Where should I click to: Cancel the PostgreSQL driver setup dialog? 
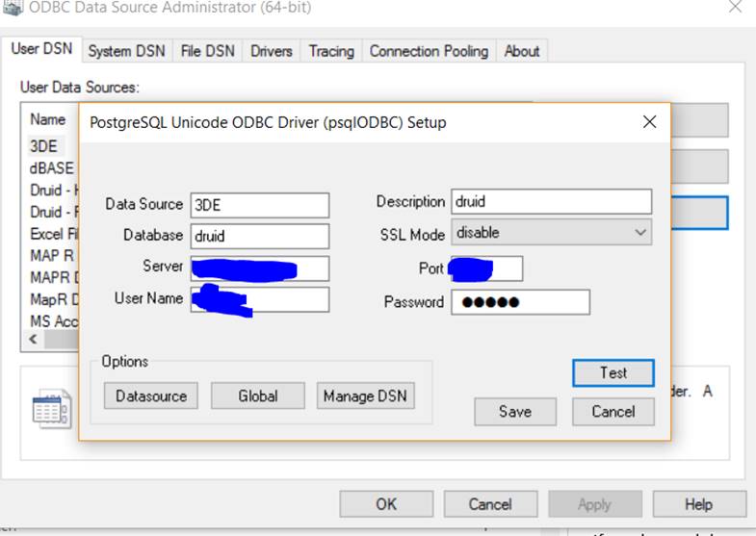click(613, 412)
